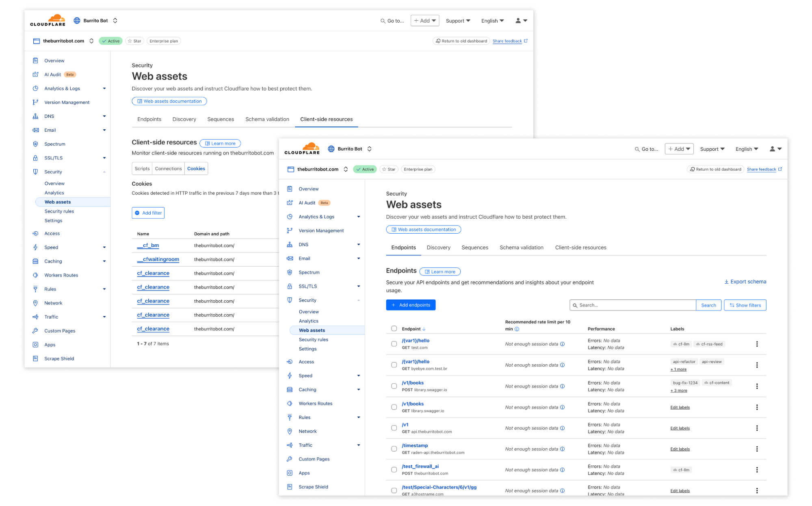Click the Caching drive icon in the front window

point(290,389)
